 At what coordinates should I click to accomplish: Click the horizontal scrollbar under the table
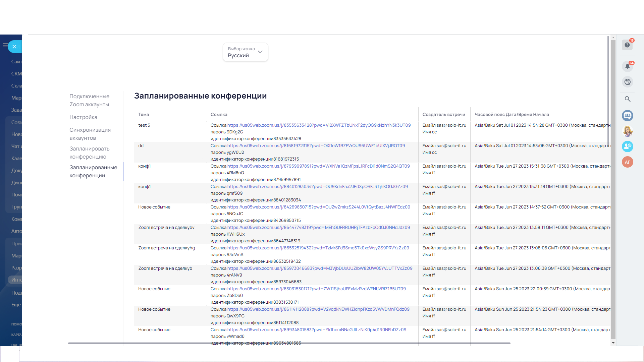coord(288,343)
